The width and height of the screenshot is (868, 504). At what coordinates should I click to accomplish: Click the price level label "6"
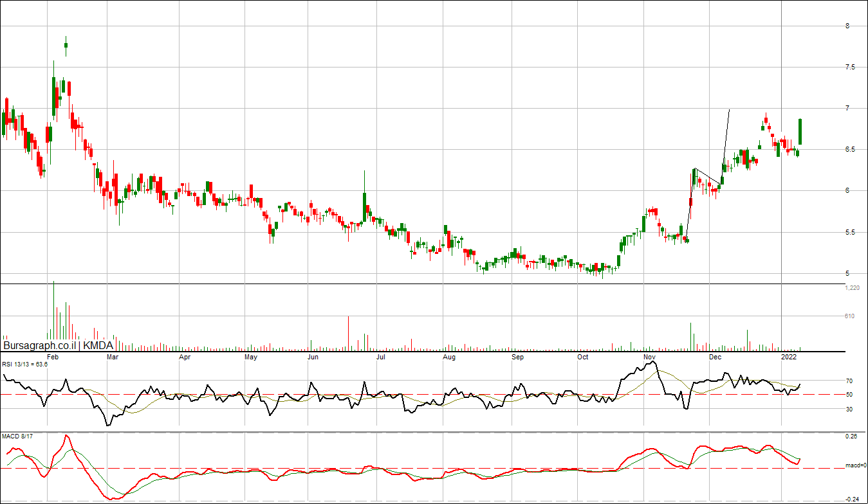point(846,191)
